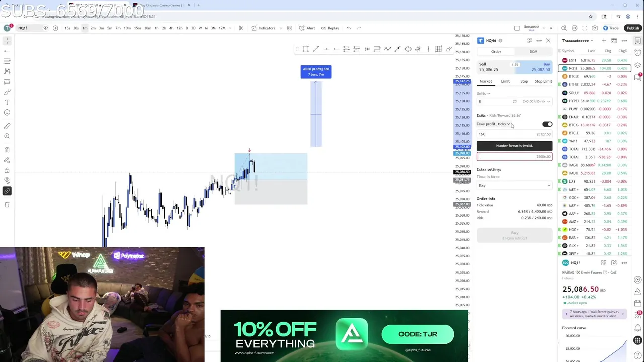Open the more time intervals dropdown arrow
Viewport: 644px width, 362px height.
(230, 28)
